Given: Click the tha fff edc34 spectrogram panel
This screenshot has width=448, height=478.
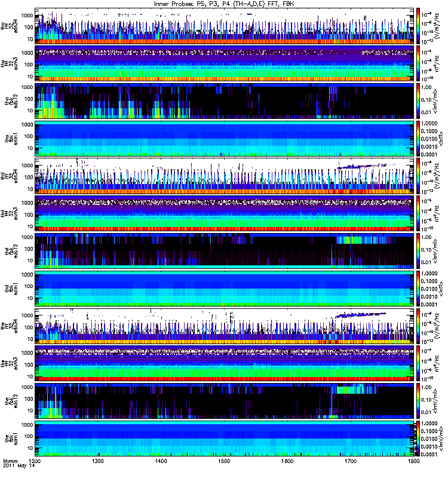Looking at the screenshot, I should (225, 26).
